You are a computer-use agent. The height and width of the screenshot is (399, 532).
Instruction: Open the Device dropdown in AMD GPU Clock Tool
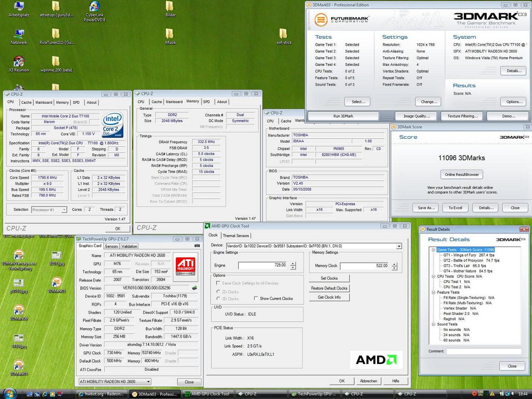399,246
